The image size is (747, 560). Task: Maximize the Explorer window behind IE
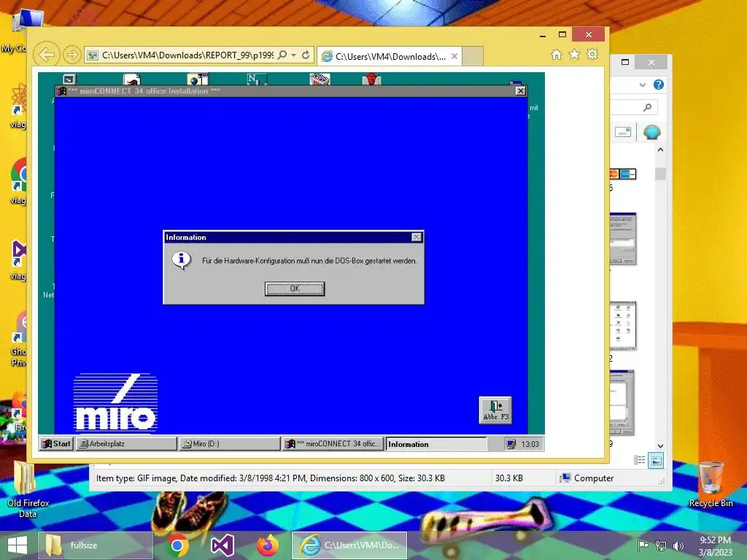tap(625, 63)
